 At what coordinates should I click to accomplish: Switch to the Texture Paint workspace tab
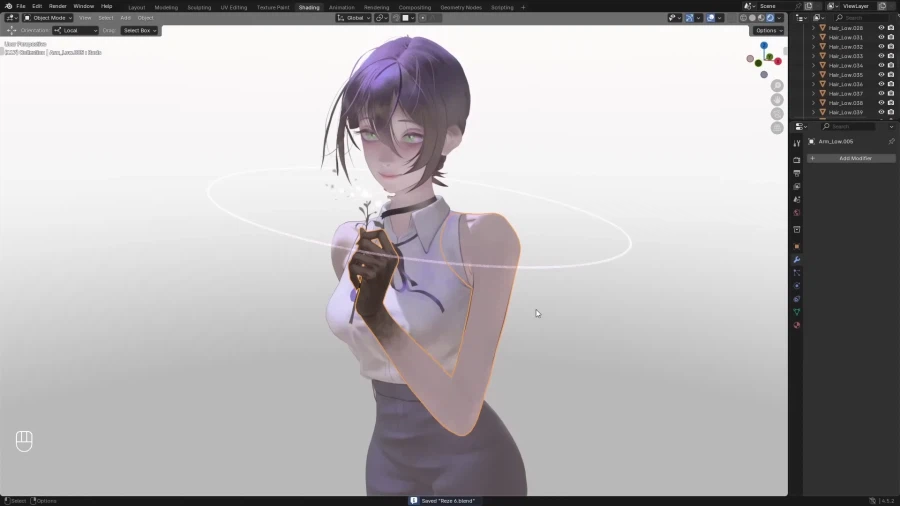(273, 7)
